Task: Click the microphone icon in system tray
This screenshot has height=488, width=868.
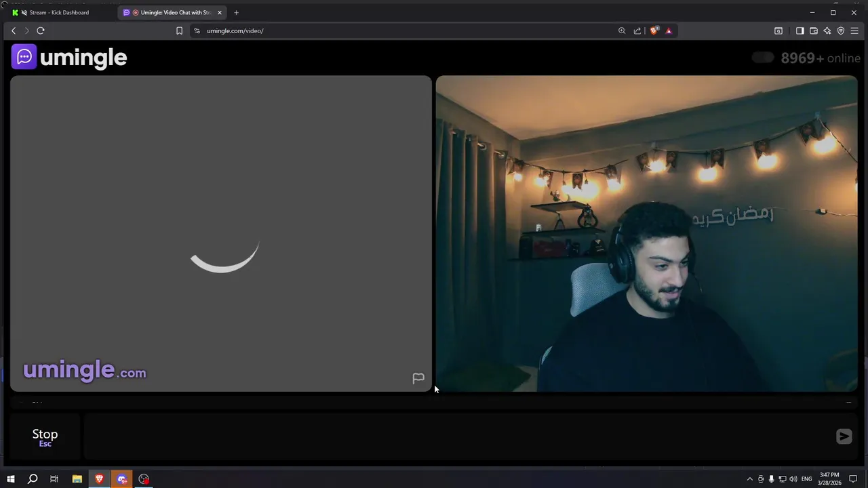Action: [771, 479]
